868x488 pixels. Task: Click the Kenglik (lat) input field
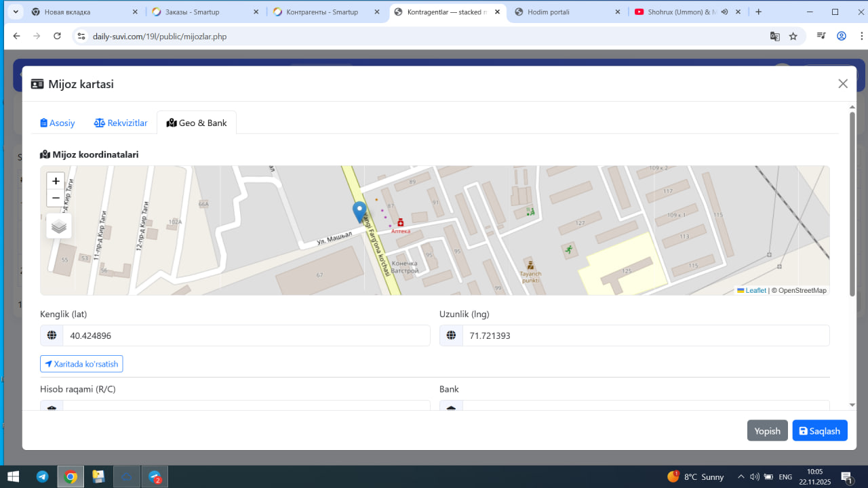click(245, 335)
